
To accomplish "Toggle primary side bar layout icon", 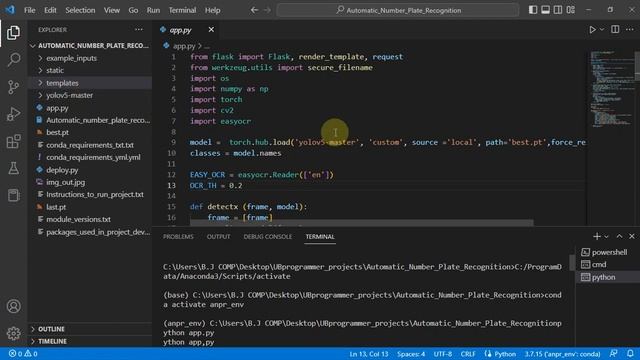I will (533, 10).
